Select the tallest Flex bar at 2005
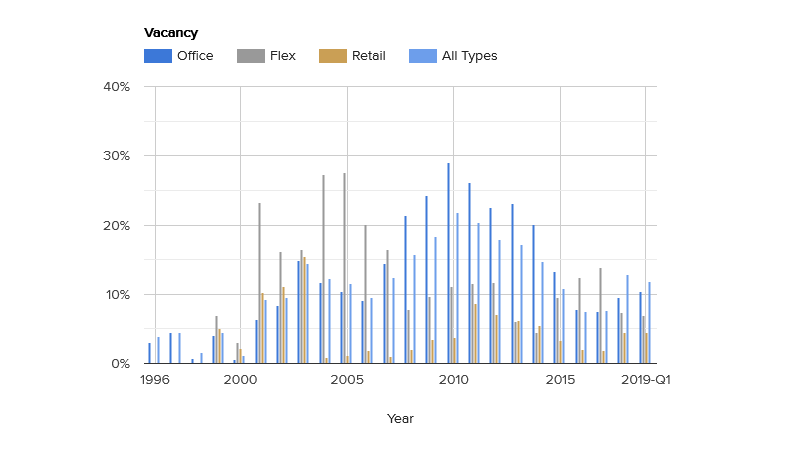800x450 pixels. click(x=344, y=268)
